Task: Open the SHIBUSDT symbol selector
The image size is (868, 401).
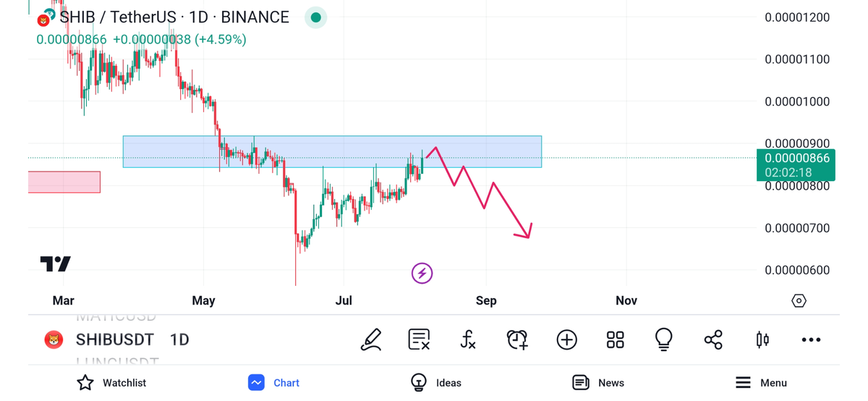Action: [x=114, y=339]
